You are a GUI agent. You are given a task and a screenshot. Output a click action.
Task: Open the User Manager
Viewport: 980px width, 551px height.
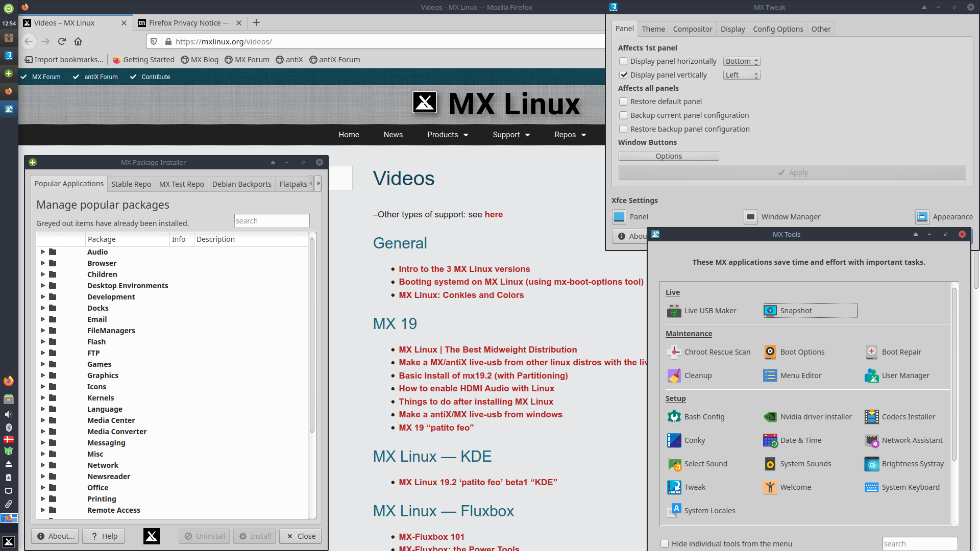[905, 375]
